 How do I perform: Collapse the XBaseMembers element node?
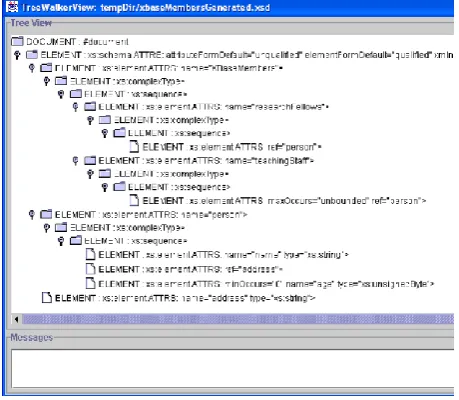click(x=32, y=68)
